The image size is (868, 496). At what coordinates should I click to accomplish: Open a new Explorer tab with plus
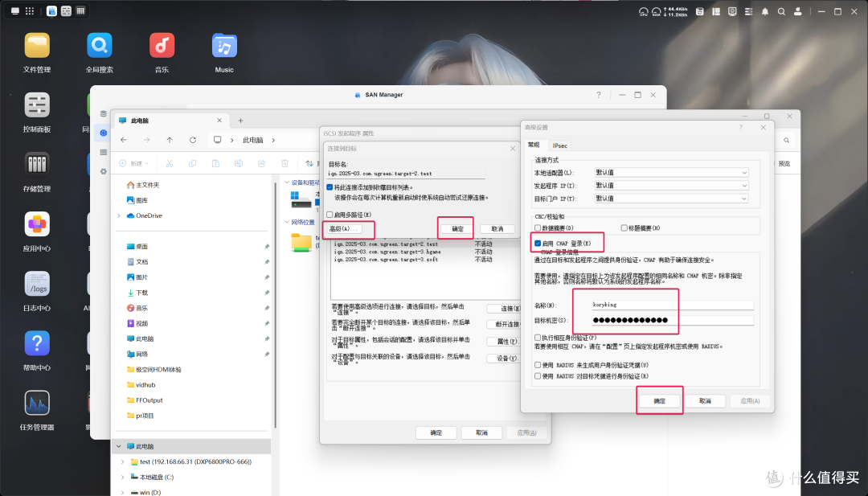tap(240, 120)
